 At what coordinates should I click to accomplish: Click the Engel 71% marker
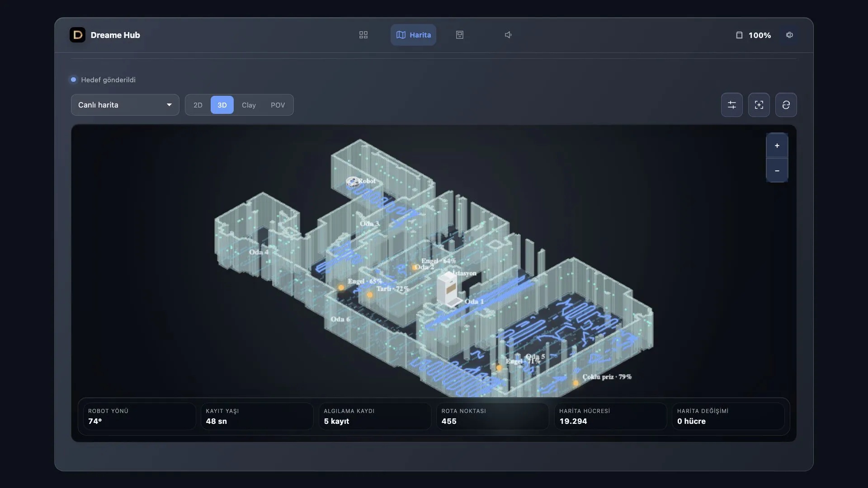tap(499, 368)
